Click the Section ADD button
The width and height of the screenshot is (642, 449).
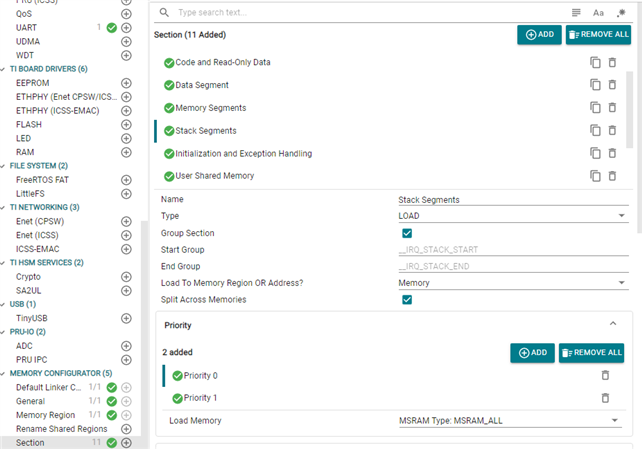539,35
